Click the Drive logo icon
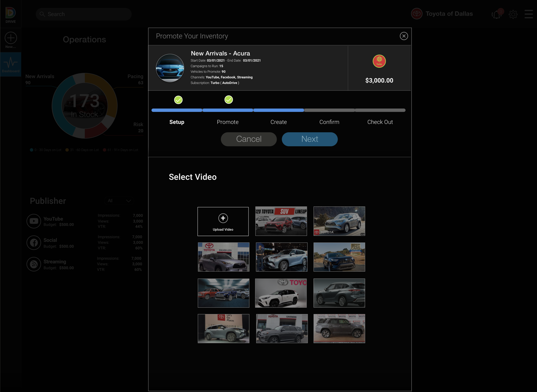This screenshot has width=537, height=392. pyautogui.click(x=11, y=13)
